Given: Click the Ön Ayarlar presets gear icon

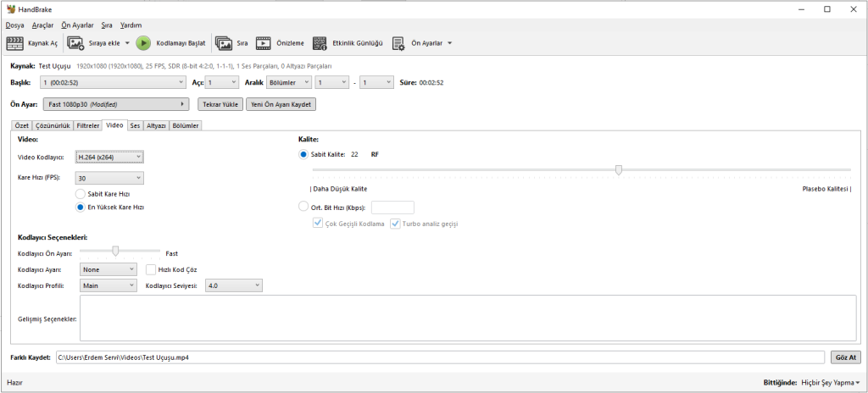Looking at the screenshot, I should (x=398, y=43).
